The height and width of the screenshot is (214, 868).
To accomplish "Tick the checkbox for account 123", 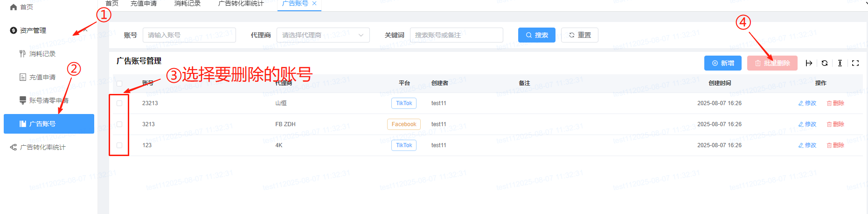I will pyautogui.click(x=119, y=145).
